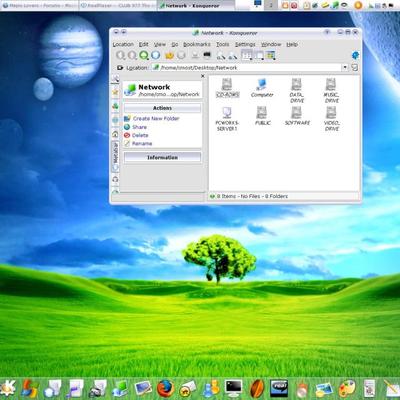
Task: Click the Create New Folder link
Action: pyautogui.click(x=156, y=118)
